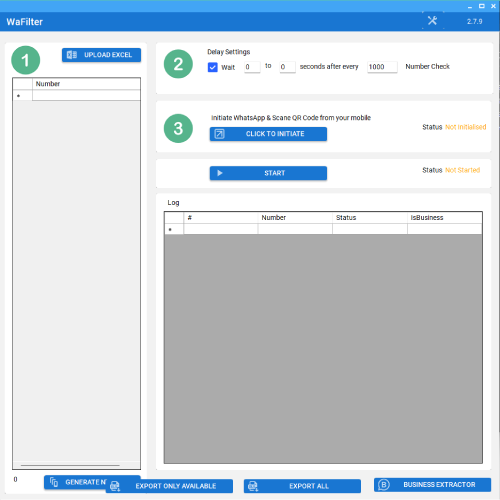Screen dimensions: 500x500
Task: Click the Excel icon on the upload button
Action: [72, 55]
